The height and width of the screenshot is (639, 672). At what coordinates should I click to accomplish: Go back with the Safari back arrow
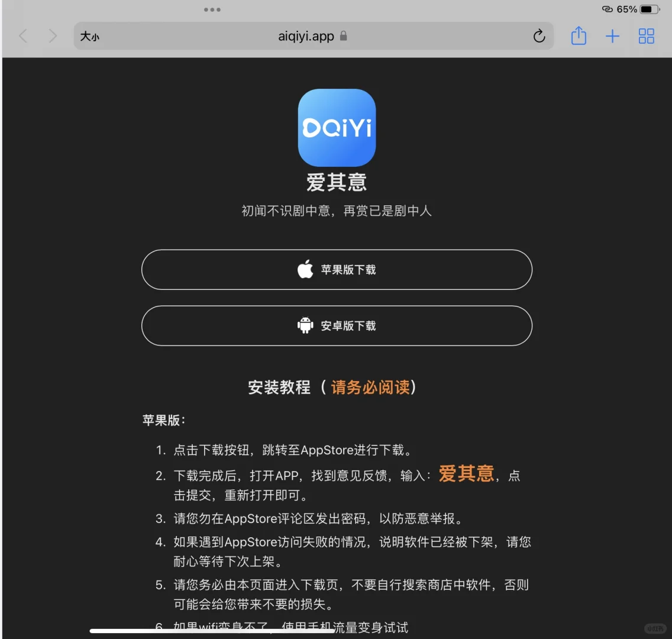pos(24,36)
